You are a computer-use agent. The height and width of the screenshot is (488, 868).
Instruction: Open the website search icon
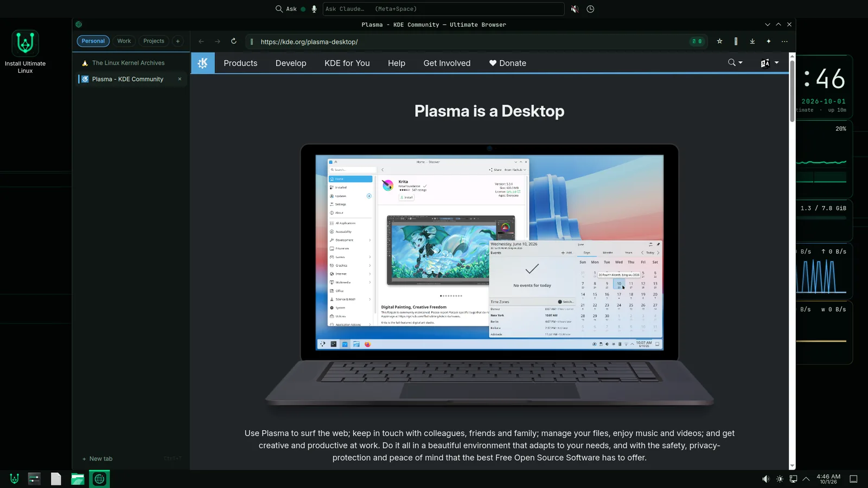[735, 63]
